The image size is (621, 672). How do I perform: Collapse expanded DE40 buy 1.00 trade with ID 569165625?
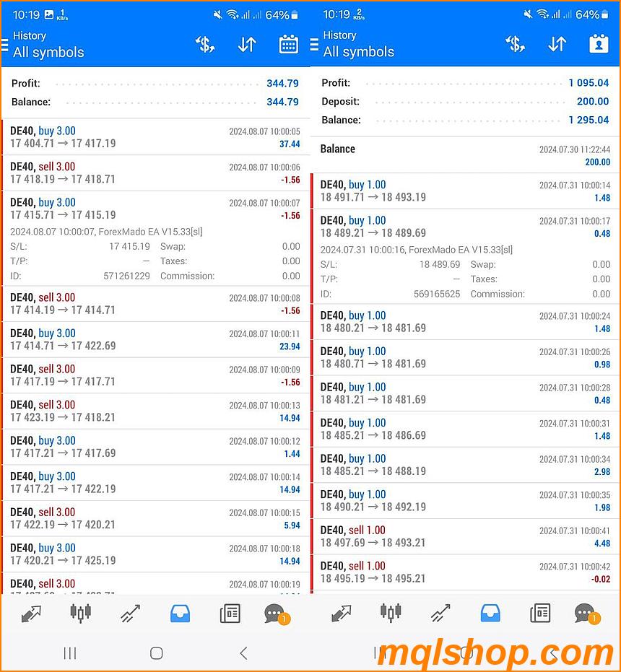465,227
